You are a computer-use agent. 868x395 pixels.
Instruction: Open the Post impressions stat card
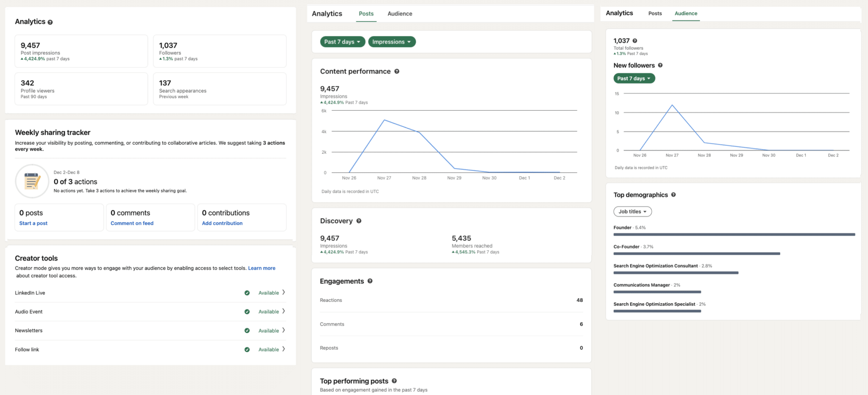(81, 51)
